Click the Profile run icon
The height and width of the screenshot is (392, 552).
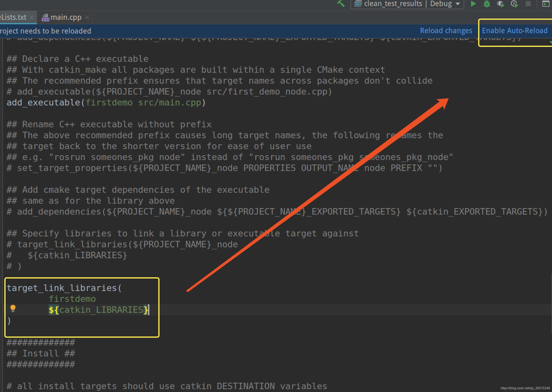pyautogui.click(x=514, y=4)
